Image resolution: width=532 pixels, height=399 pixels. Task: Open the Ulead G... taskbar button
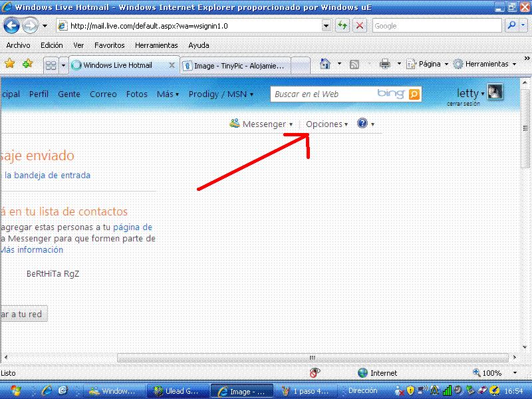tap(178, 391)
